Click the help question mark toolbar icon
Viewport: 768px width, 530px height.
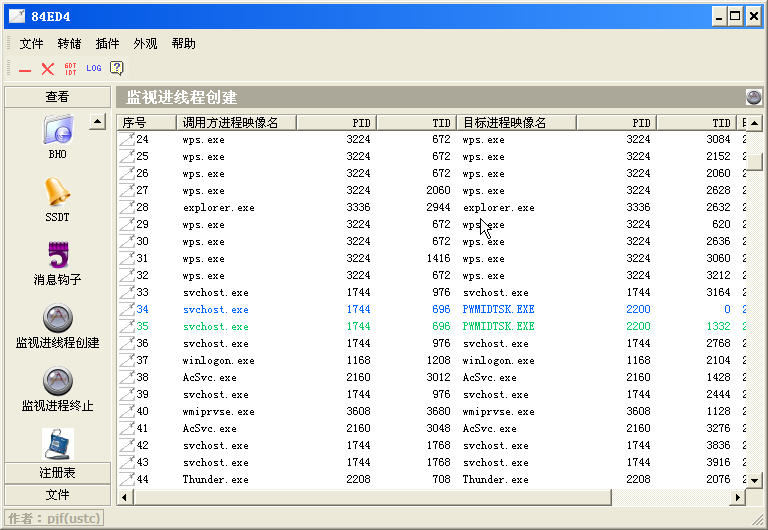point(117,68)
